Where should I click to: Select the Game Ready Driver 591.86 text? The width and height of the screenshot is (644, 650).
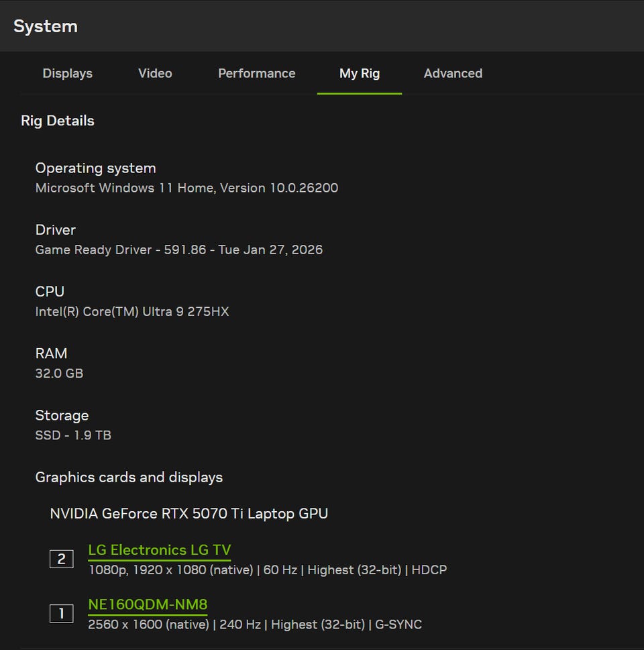(x=178, y=250)
